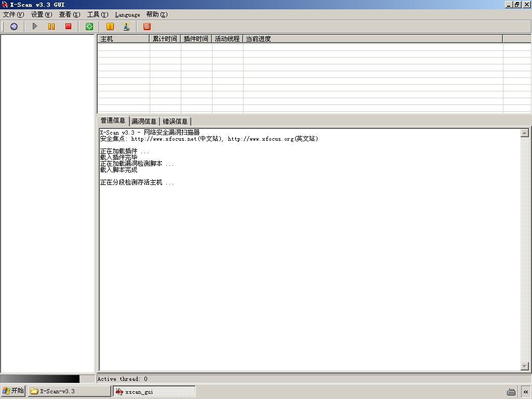This screenshot has height=399, width=532.
Task: Expand the system tray chevron
Action: [x=526, y=392]
